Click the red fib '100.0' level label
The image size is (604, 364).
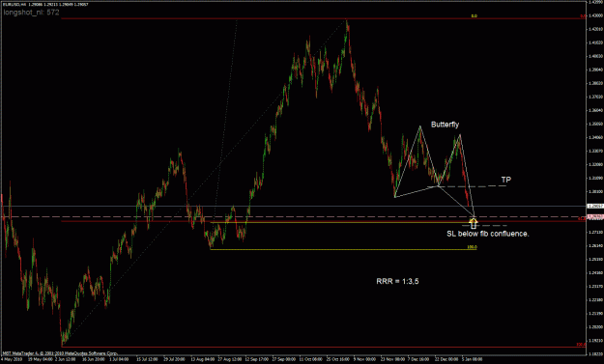point(581,345)
